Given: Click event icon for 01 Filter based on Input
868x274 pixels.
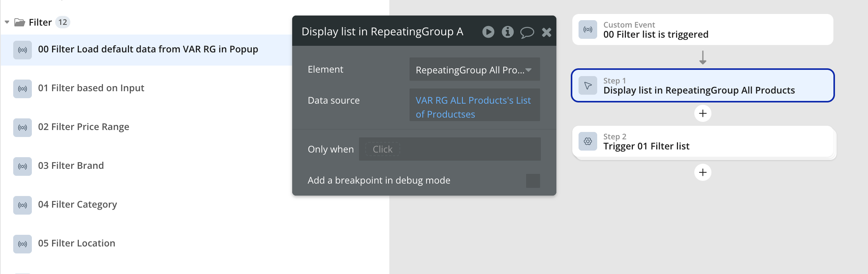Looking at the screenshot, I should 23,89.
